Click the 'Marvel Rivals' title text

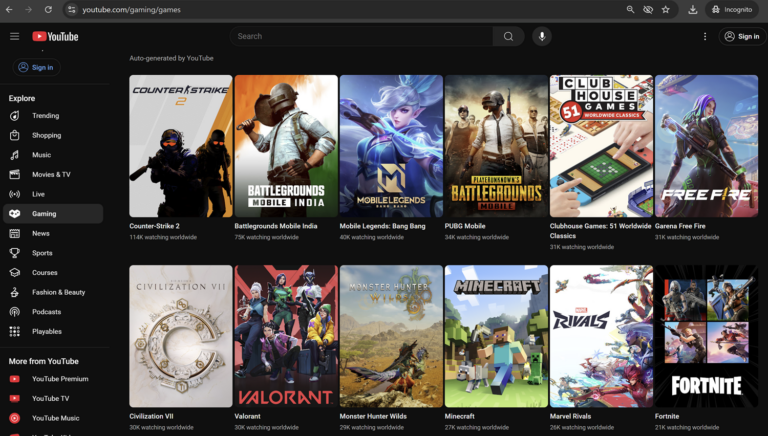pos(570,416)
